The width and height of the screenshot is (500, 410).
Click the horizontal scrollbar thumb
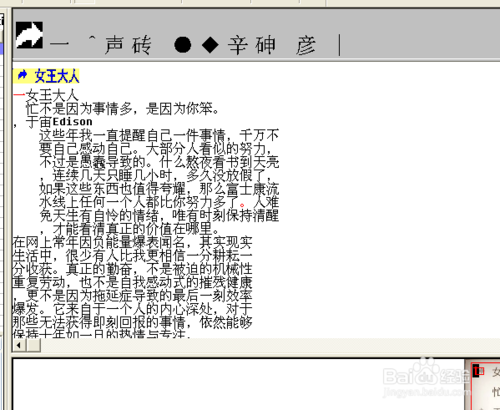[34, 345]
